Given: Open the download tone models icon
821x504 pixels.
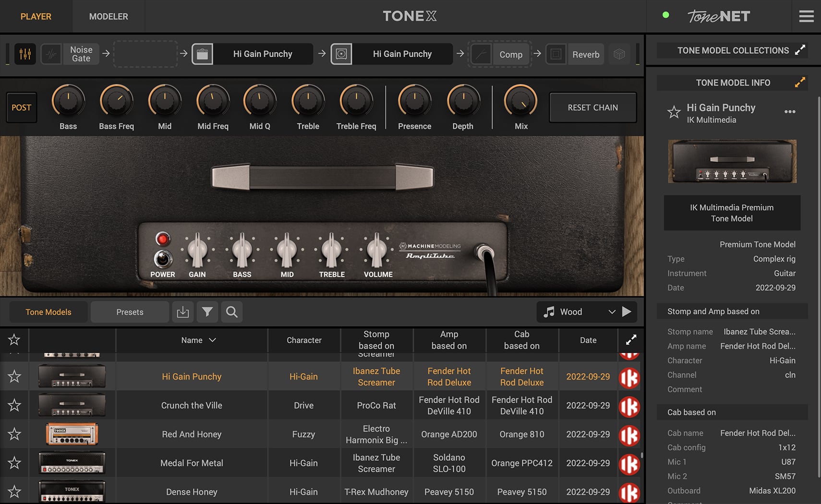Looking at the screenshot, I should [183, 312].
